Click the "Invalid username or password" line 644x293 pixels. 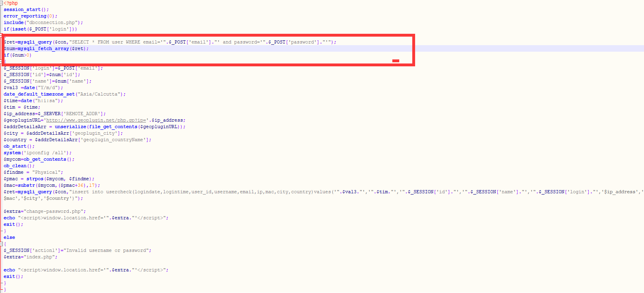tap(78, 251)
